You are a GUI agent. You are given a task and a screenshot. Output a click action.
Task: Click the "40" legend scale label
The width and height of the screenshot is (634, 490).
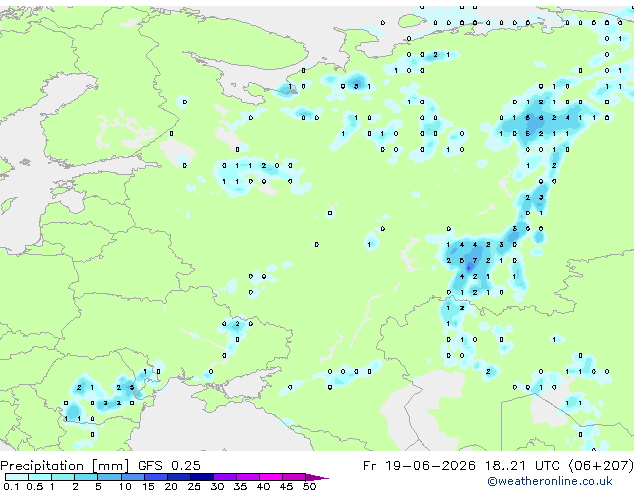click(263, 486)
